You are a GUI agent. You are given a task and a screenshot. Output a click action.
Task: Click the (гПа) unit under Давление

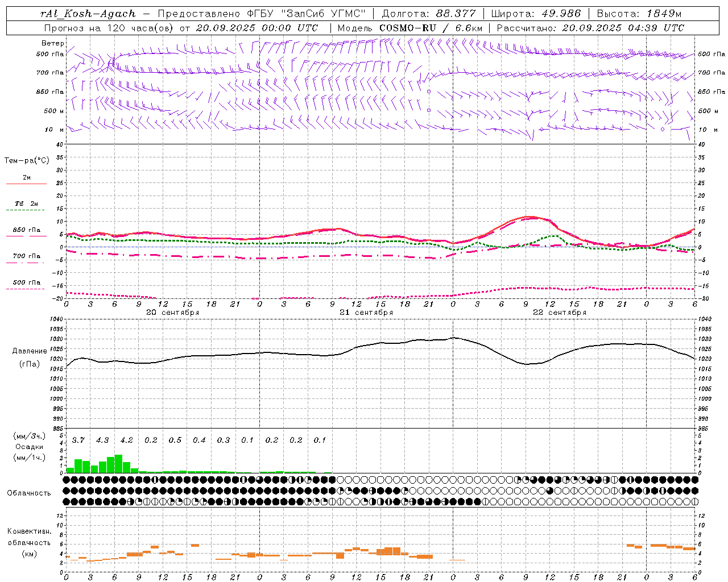(x=30, y=364)
